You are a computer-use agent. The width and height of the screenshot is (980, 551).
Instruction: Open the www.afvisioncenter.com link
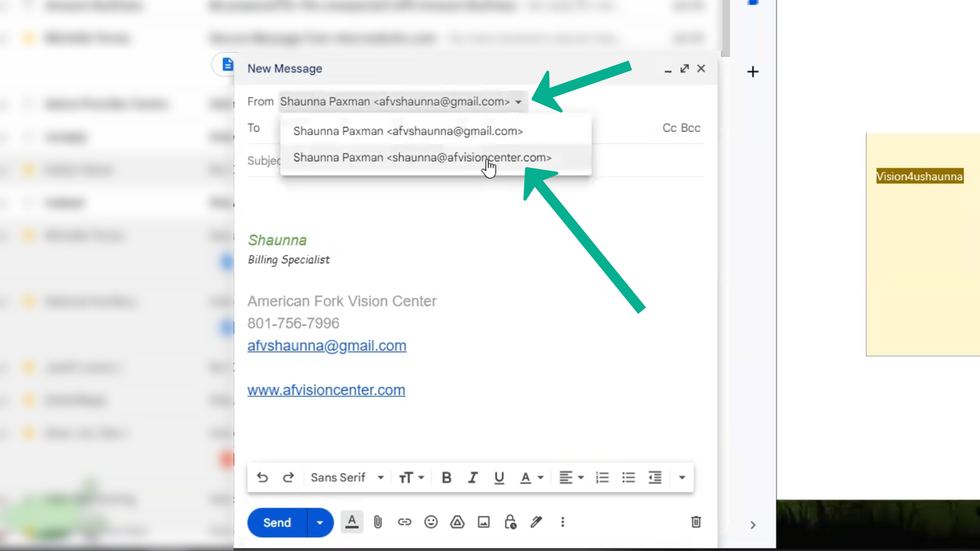pos(326,390)
